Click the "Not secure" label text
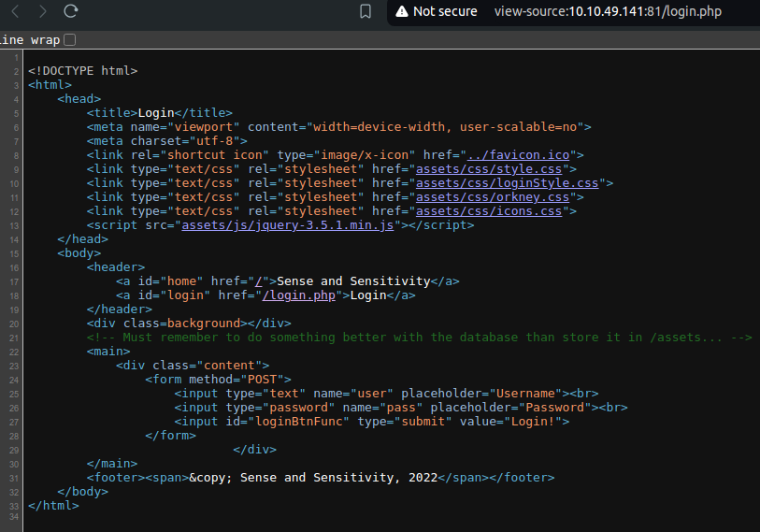 445,11
